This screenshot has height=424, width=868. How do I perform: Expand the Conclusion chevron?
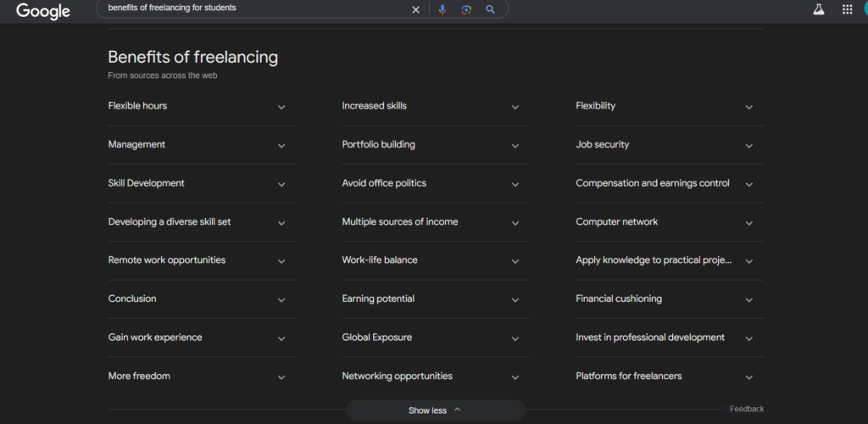point(281,300)
